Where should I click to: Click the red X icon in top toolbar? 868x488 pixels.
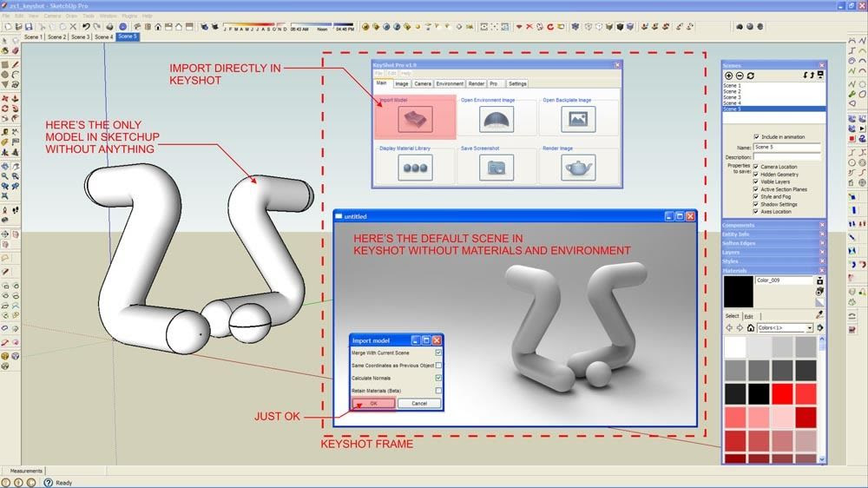529,27
